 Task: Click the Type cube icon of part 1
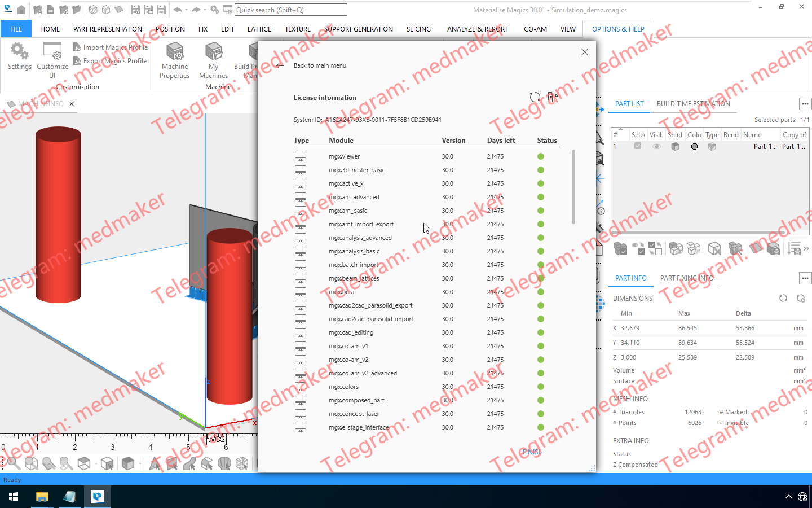(712, 146)
